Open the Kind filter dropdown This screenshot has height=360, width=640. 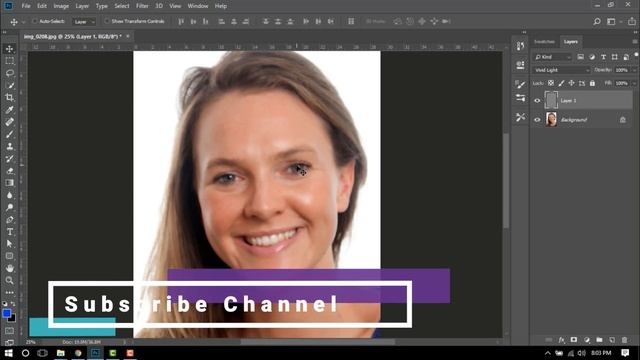pyautogui.click(x=553, y=57)
